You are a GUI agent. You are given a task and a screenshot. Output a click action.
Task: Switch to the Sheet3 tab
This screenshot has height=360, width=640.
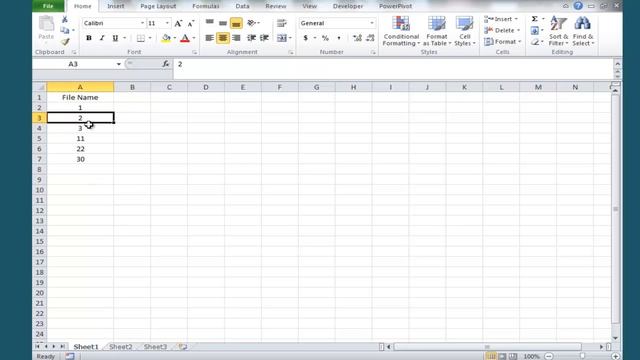click(155, 347)
